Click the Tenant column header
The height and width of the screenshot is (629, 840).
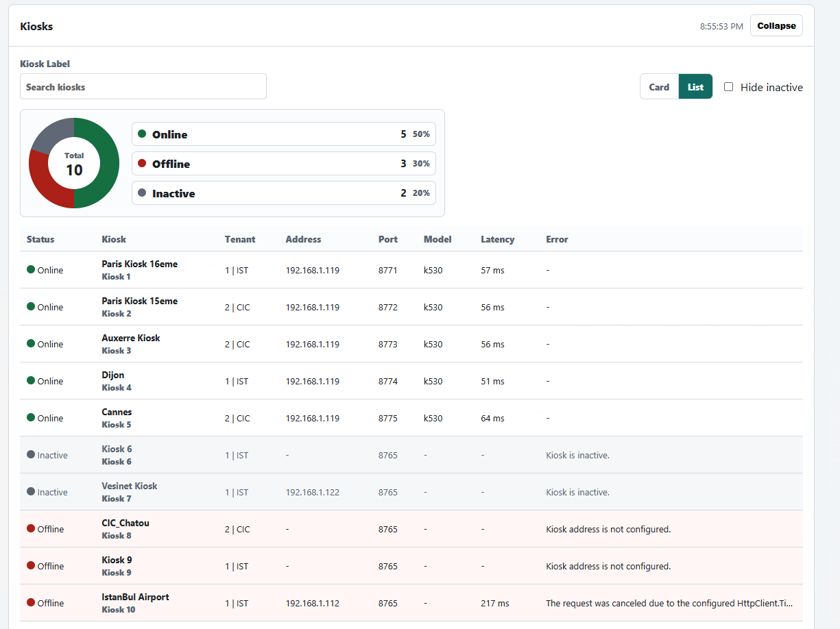pos(240,239)
